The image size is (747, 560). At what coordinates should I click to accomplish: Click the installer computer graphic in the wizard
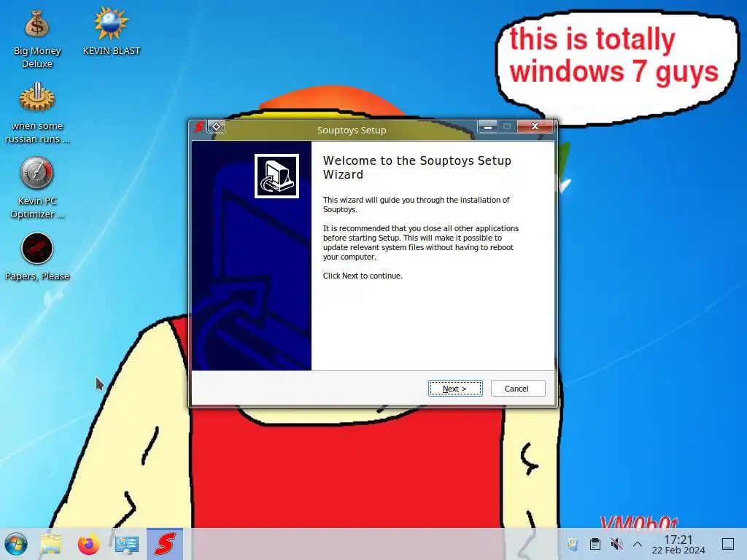tap(276, 176)
